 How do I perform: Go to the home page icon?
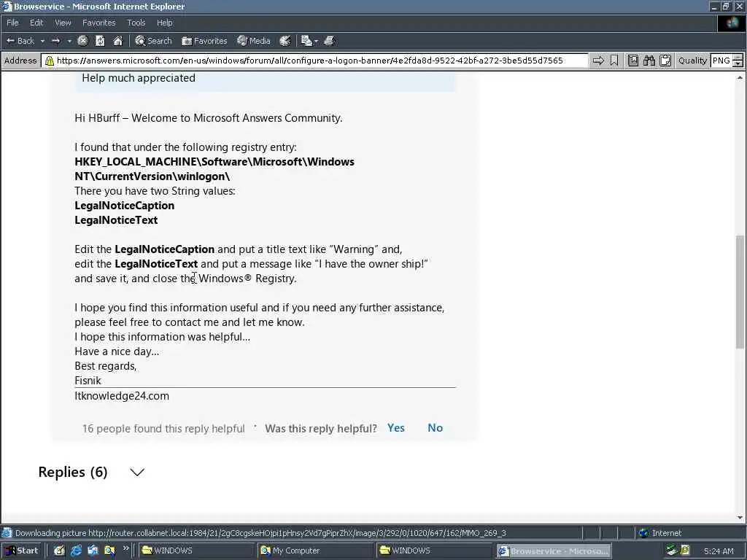click(117, 41)
